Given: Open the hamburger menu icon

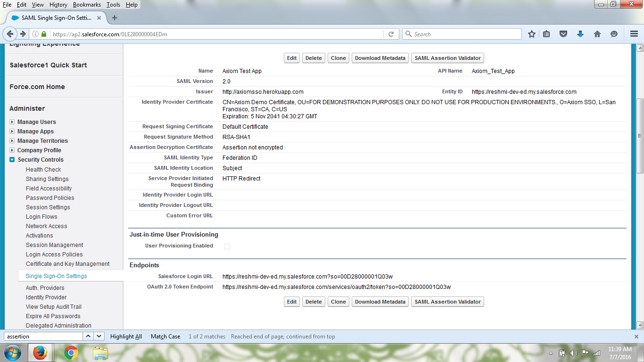Looking at the screenshot, I should pyautogui.click(x=634, y=34).
